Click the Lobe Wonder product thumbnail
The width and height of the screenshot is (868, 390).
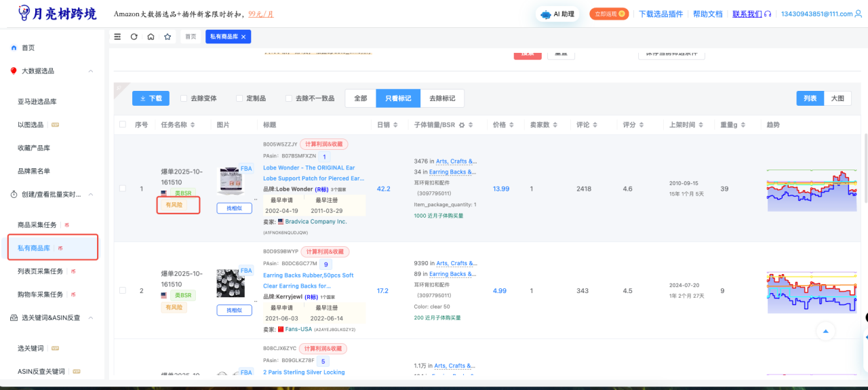(231, 181)
